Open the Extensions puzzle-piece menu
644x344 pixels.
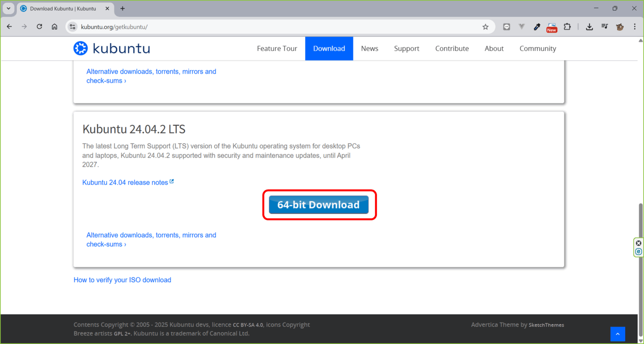(x=567, y=26)
